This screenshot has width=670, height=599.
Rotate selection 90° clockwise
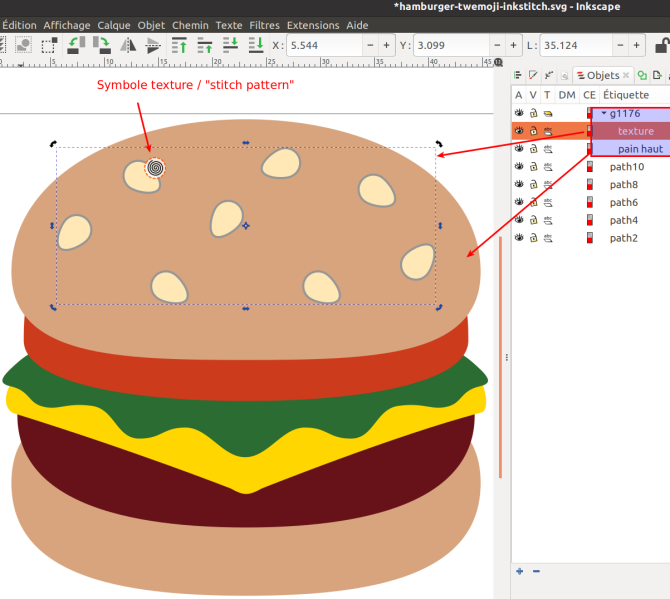[x=102, y=45]
